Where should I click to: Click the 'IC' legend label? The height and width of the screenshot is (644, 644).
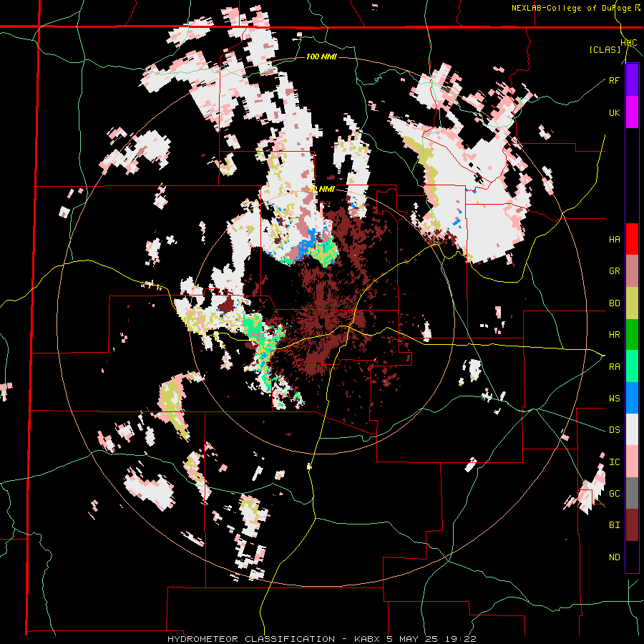(614, 462)
